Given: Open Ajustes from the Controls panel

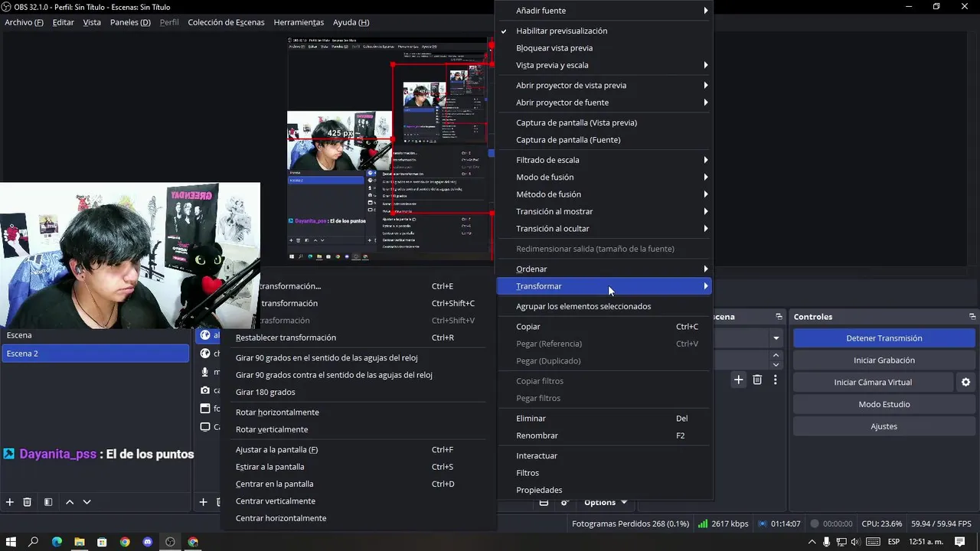Looking at the screenshot, I should [884, 426].
